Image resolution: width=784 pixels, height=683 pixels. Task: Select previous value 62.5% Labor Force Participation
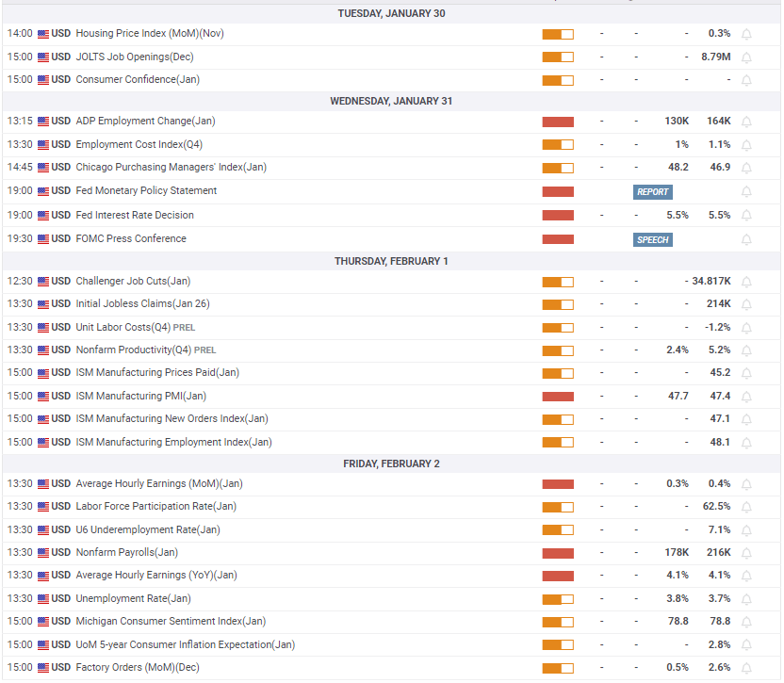pyautogui.click(x=716, y=507)
